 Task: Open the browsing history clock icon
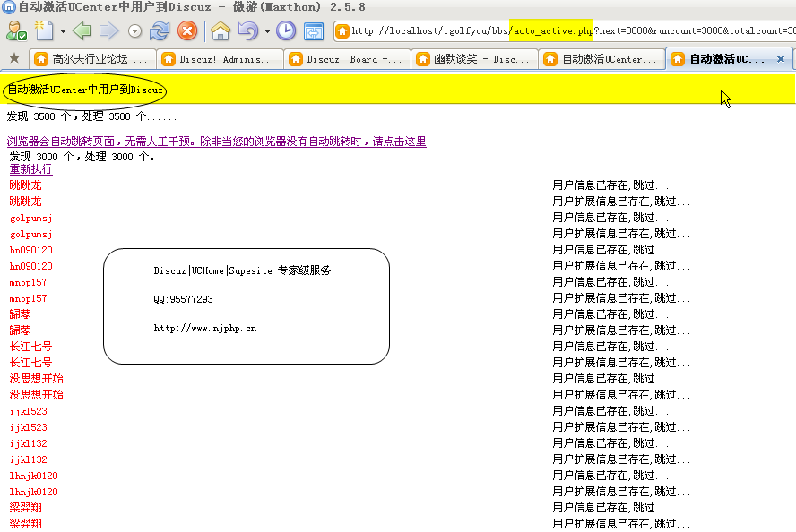286,31
